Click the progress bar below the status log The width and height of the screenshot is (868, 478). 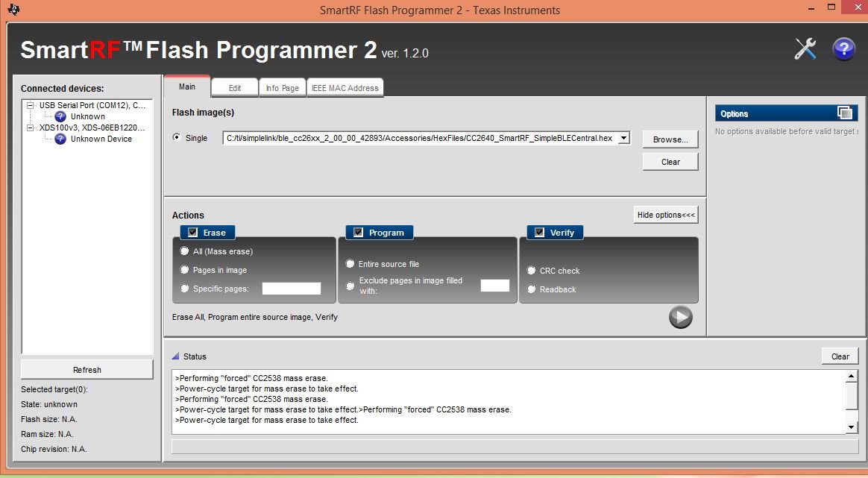click(515, 447)
